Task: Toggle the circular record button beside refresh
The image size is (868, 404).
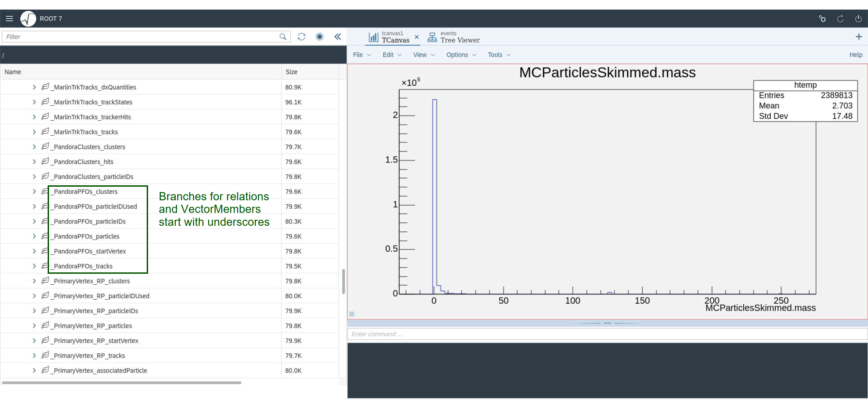Action: [319, 37]
